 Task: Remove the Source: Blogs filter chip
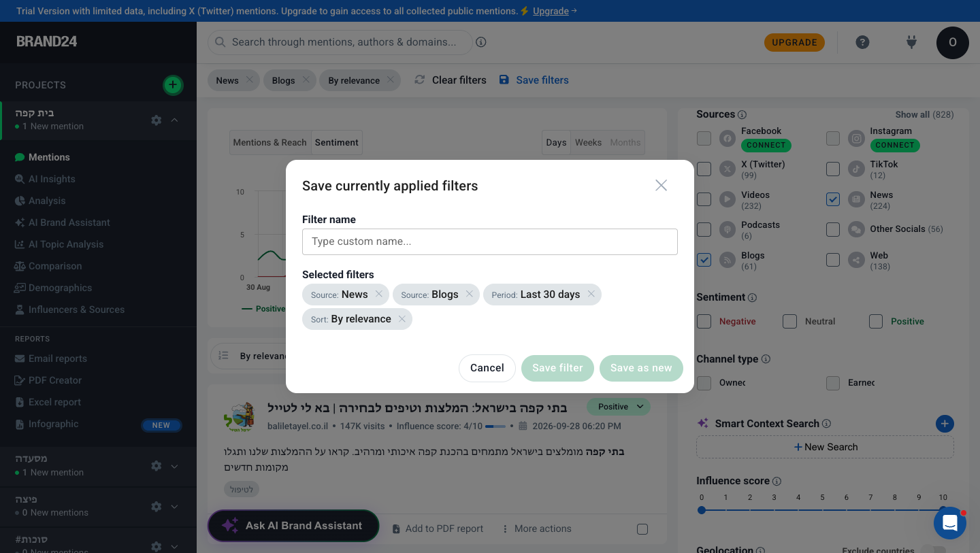(x=469, y=295)
